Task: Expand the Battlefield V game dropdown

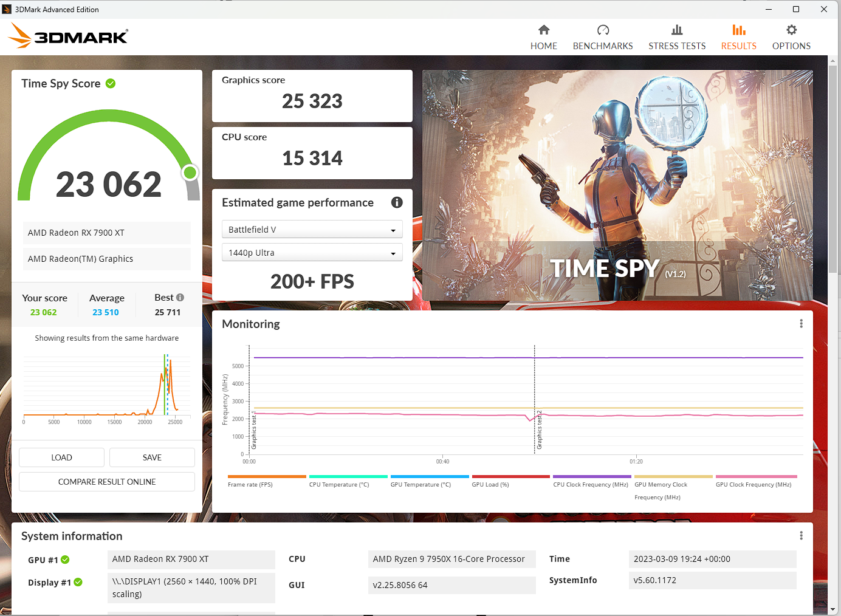Action: pyautogui.click(x=312, y=230)
